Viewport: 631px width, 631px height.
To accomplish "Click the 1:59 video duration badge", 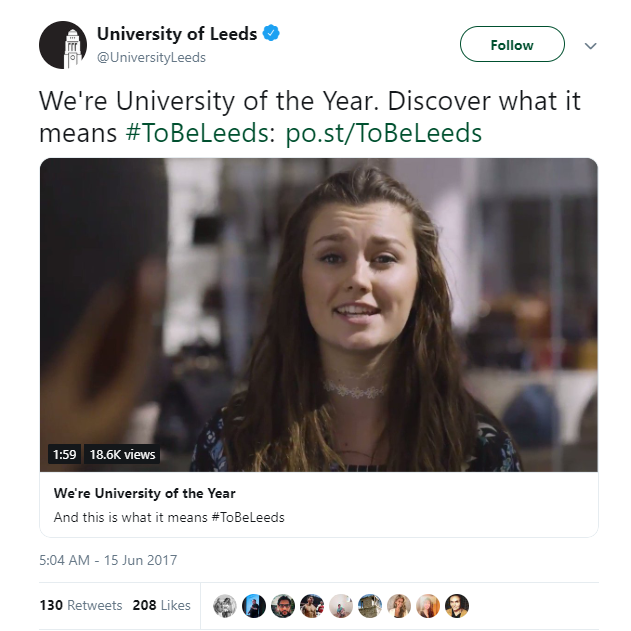I will tap(64, 454).
